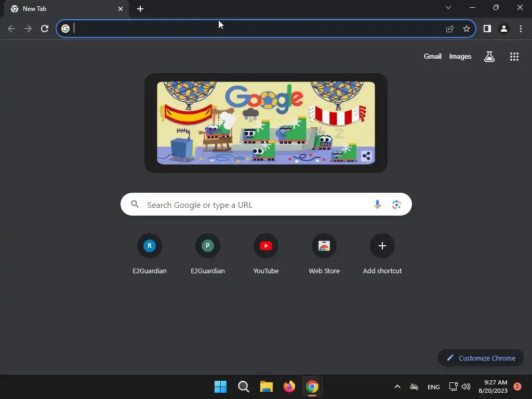Open the side panel
This screenshot has width=532, height=399.
(487, 29)
